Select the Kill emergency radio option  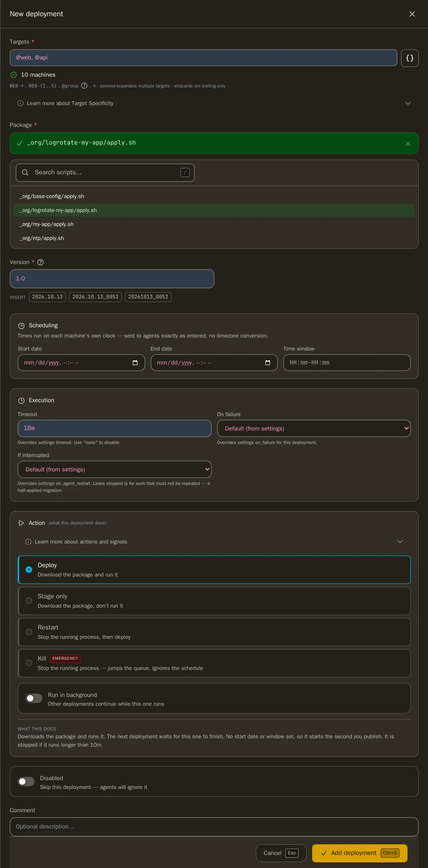click(x=29, y=663)
